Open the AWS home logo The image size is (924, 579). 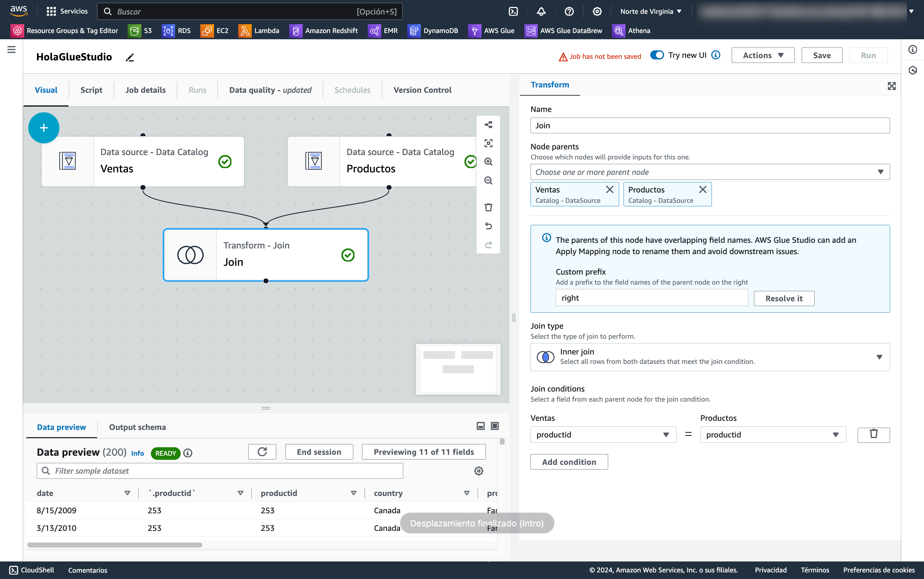[x=19, y=11]
